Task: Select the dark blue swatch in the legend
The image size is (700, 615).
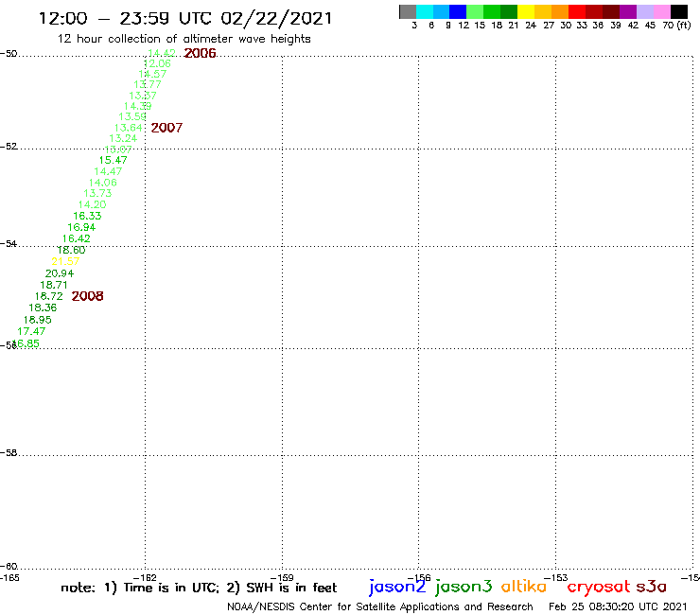Action: point(458,11)
